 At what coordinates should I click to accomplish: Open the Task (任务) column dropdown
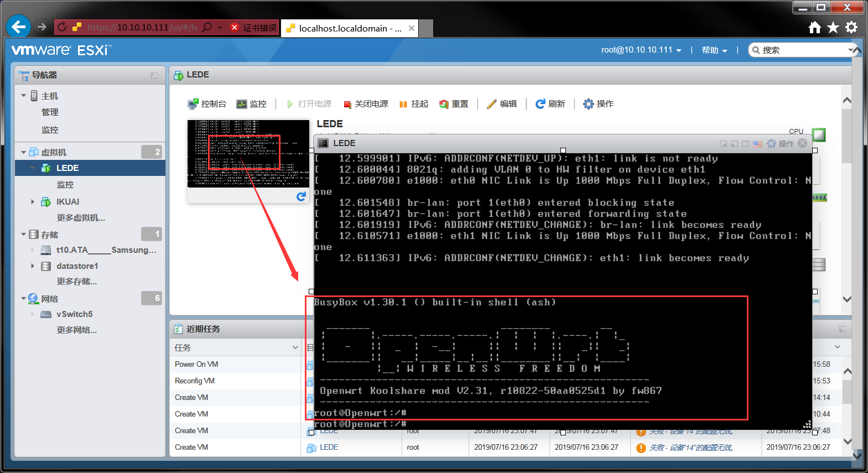point(295,347)
